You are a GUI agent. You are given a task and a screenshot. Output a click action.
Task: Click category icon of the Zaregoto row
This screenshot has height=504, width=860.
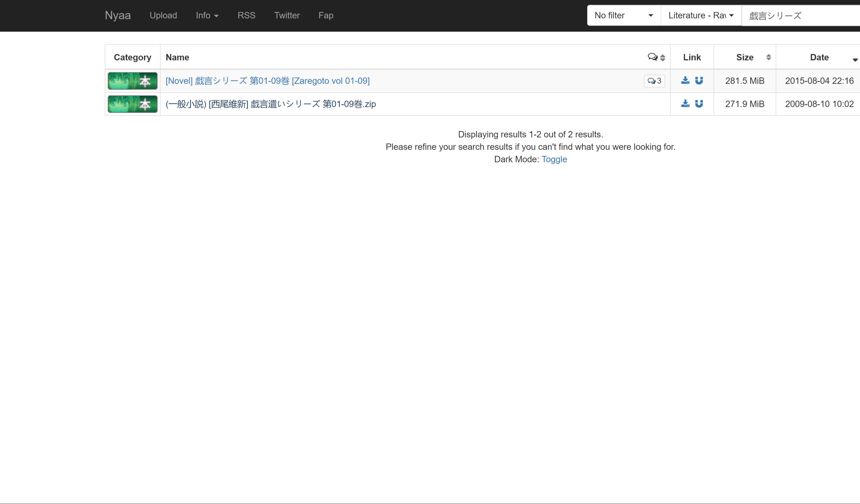pos(132,81)
